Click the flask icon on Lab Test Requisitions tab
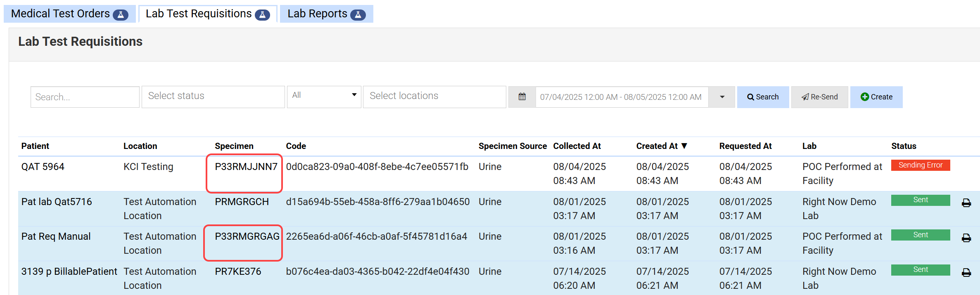The height and width of the screenshot is (295, 980). coord(262,15)
